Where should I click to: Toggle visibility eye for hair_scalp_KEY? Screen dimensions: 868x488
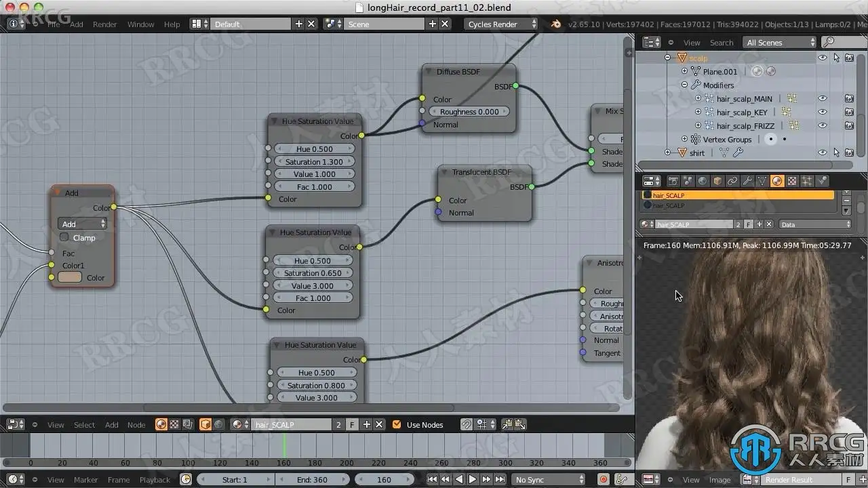point(822,112)
